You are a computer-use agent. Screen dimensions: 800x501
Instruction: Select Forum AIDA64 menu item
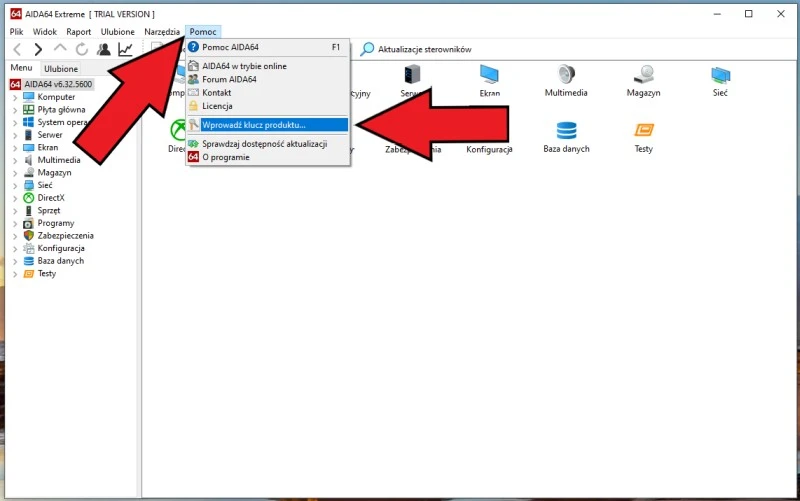click(229, 79)
